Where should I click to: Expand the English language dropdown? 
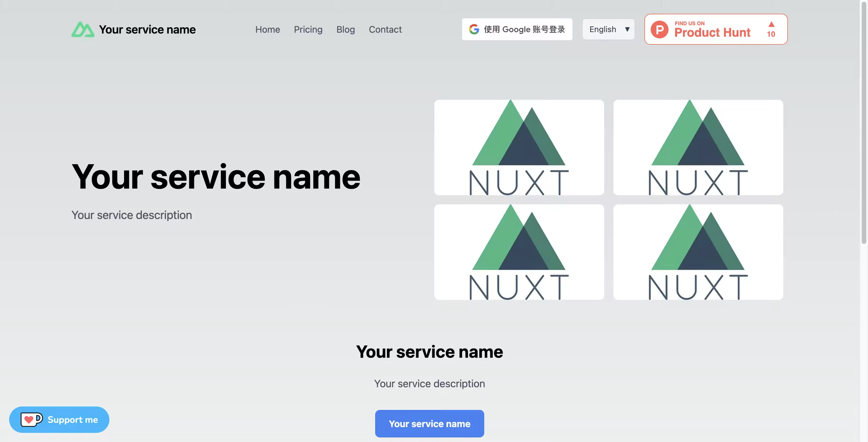coord(608,29)
